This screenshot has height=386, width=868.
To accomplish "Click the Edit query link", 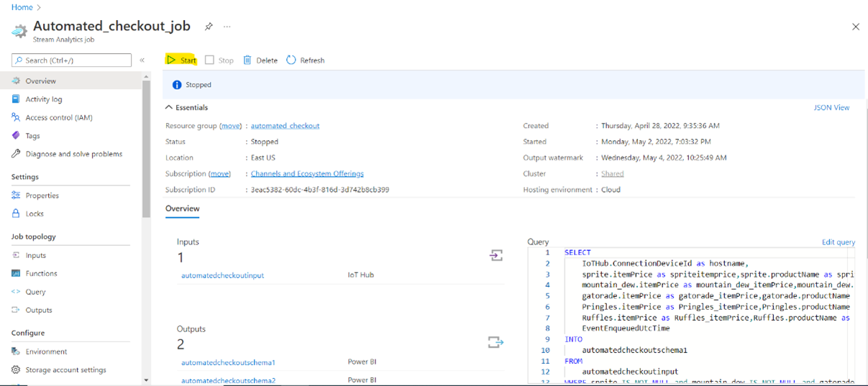I will (x=838, y=242).
